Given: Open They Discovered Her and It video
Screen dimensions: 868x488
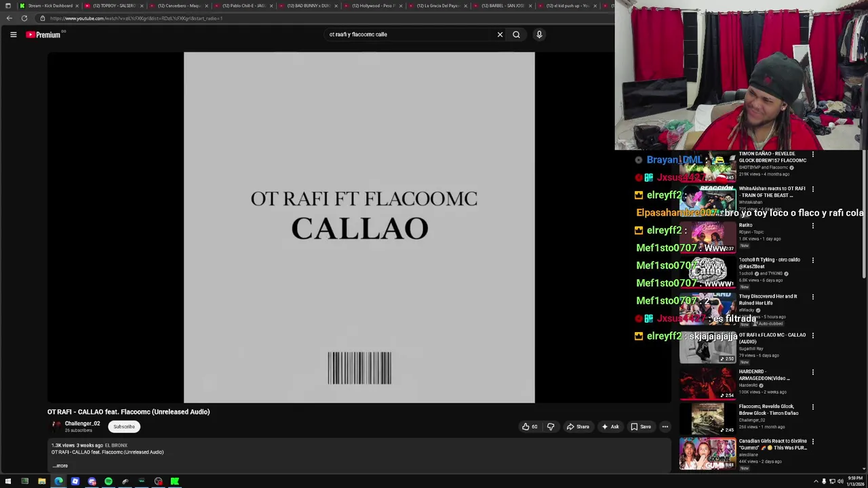Looking at the screenshot, I should (x=768, y=300).
